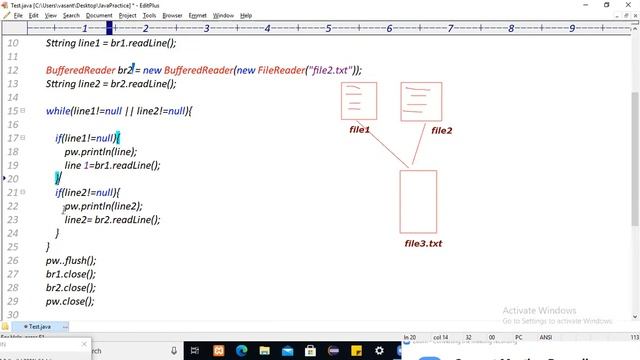Click 'br2.close();' on line 28

pyautogui.click(x=71, y=287)
